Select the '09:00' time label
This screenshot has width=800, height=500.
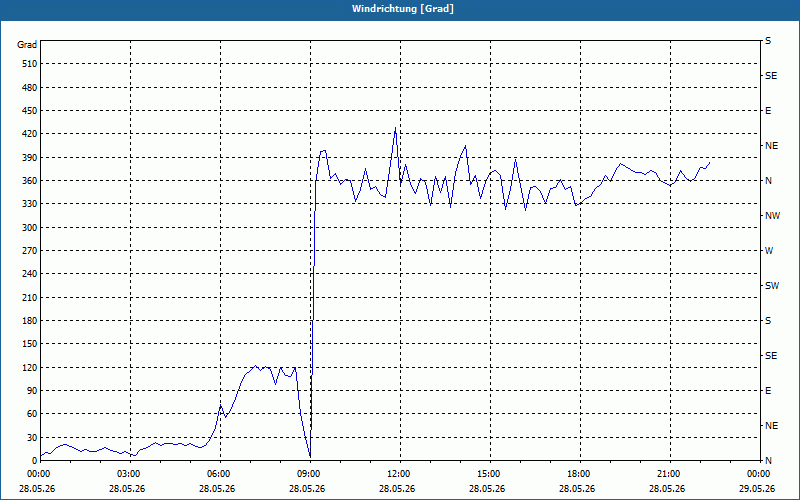[310, 474]
